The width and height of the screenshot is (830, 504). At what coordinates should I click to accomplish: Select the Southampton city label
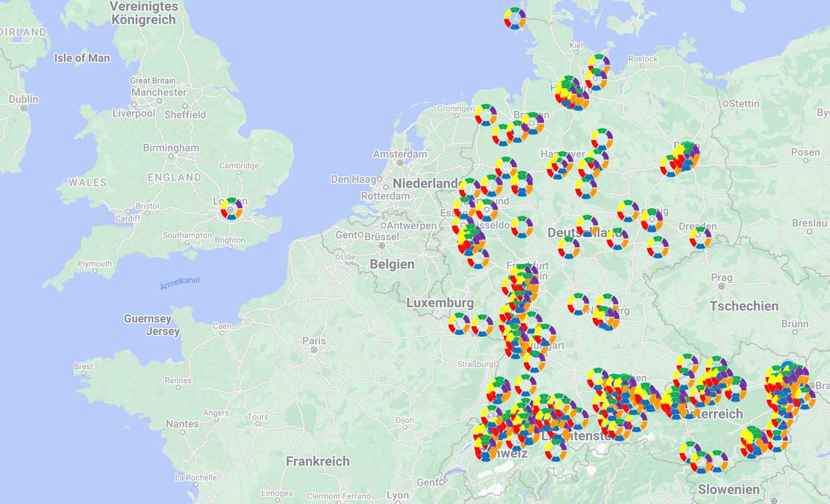[187, 235]
